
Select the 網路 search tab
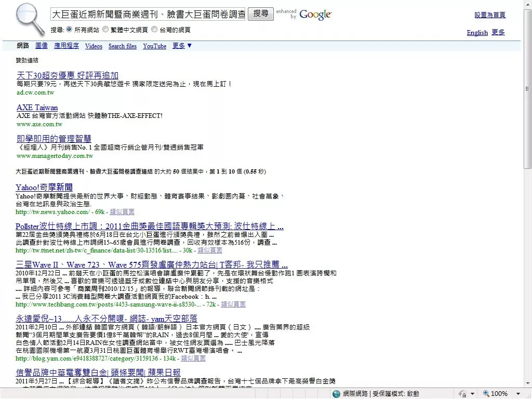[x=23, y=46]
